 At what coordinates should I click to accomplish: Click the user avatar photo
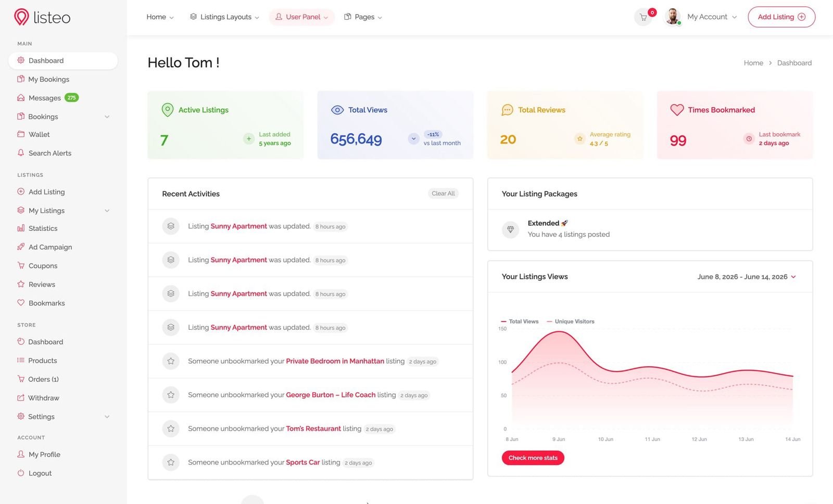pos(673,17)
